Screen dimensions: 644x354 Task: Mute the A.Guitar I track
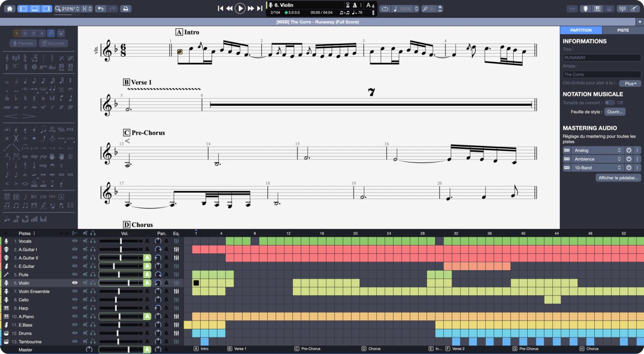pos(84,249)
